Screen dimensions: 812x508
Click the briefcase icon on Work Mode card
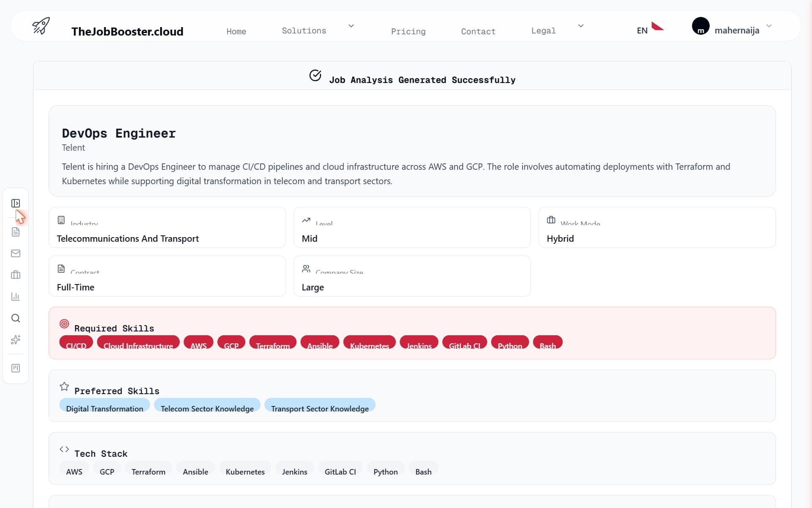[551, 220]
